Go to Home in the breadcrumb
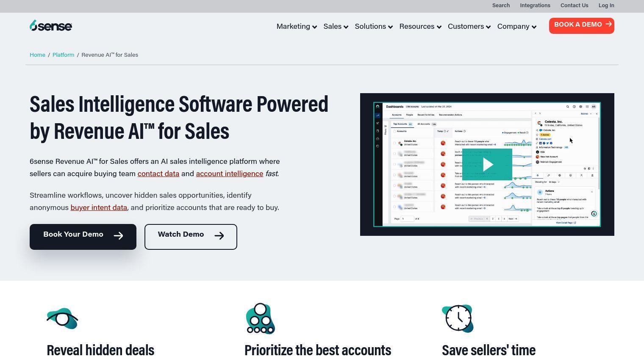644x362 pixels. click(37, 55)
